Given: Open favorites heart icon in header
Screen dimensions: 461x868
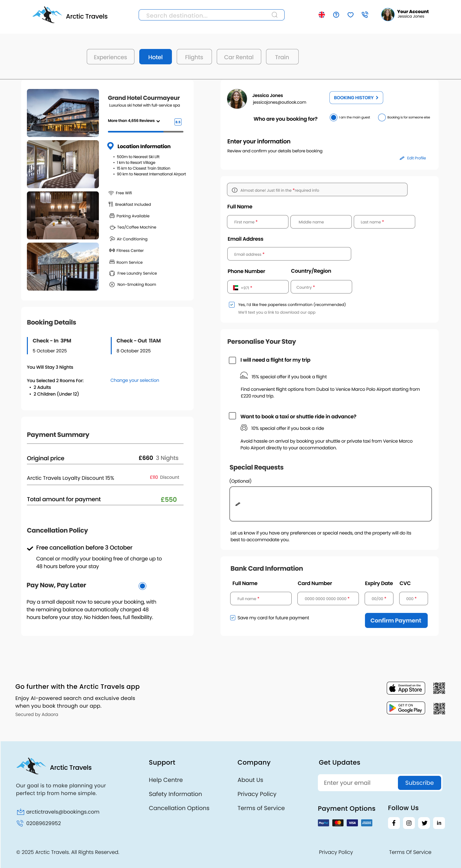Looking at the screenshot, I should coord(351,15).
